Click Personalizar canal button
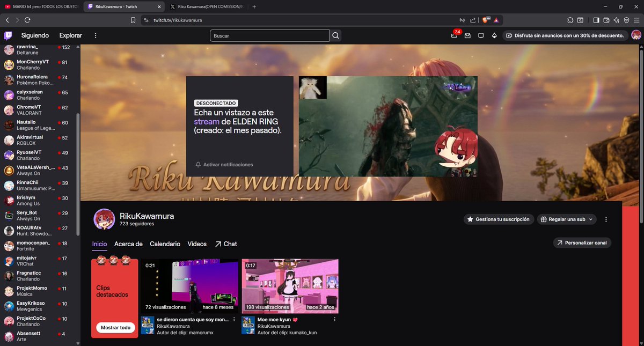Screen dimensions: 644x346 (582, 243)
